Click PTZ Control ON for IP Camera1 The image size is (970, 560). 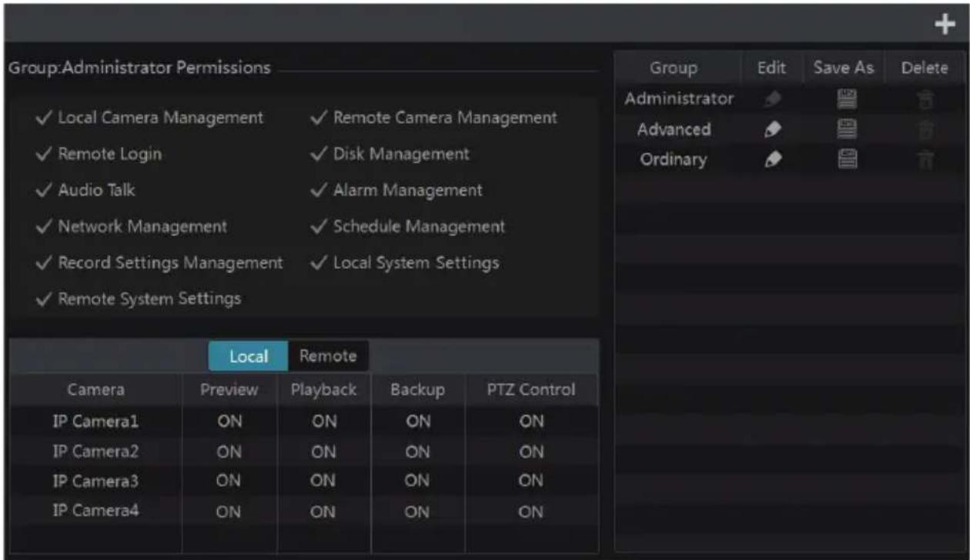click(531, 422)
